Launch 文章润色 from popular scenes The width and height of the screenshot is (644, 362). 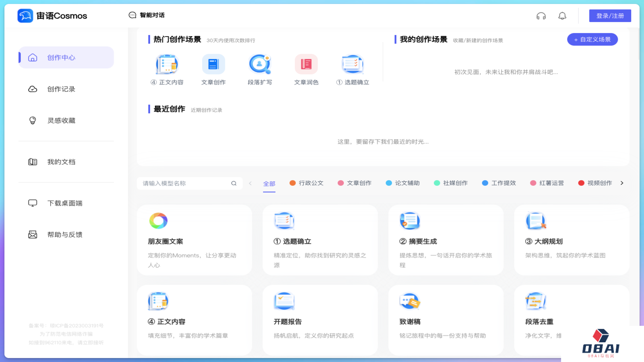tap(306, 70)
